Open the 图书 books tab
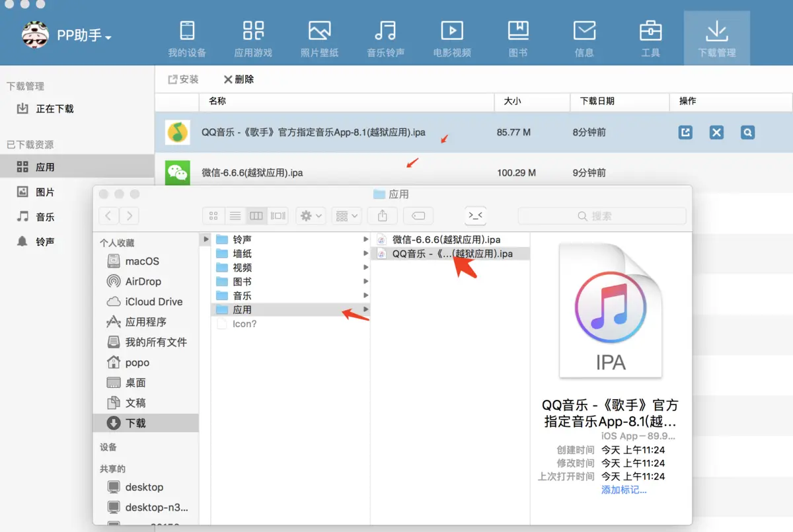 (x=518, y=39)
